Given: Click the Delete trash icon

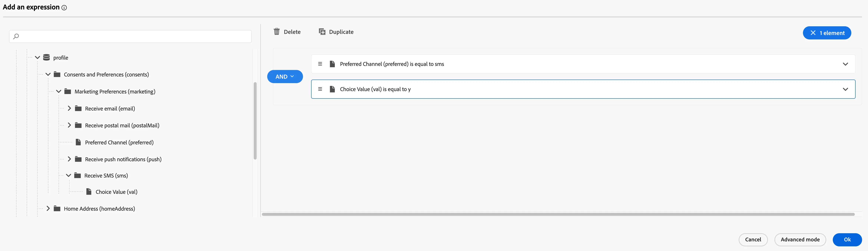Looking at the screenshot, I should 277,32.
